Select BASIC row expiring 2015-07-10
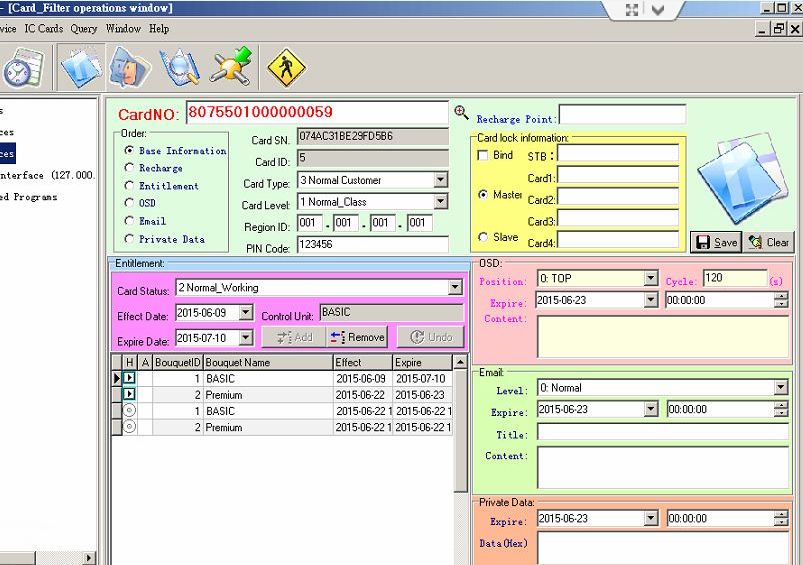 282,379
